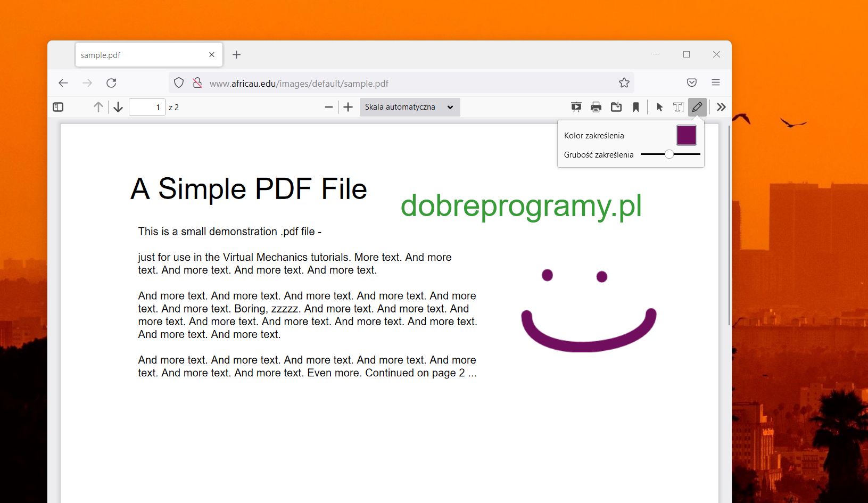This screenshot has height=503, width=868.
Task: Zoom out with the minus button
Action: [x=329, y=107]
